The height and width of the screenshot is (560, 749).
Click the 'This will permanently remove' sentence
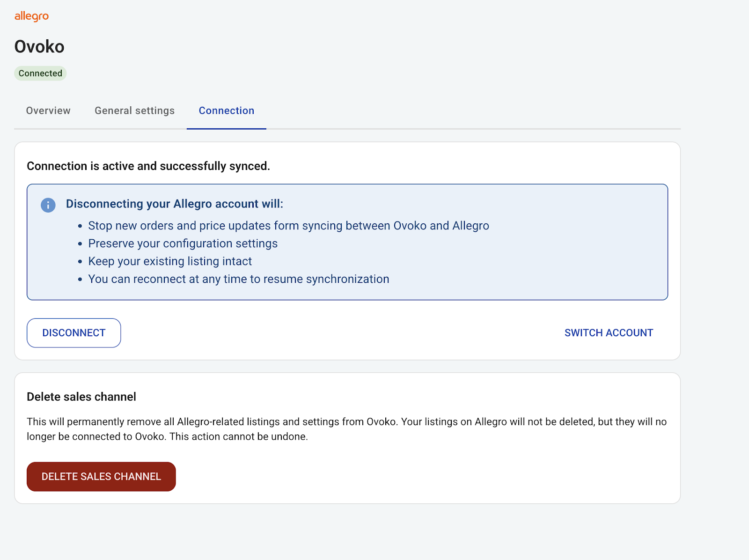(212, 422)
